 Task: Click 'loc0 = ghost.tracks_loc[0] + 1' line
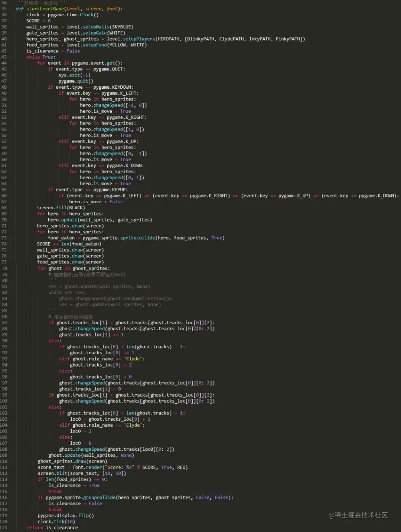pos(110,419)
